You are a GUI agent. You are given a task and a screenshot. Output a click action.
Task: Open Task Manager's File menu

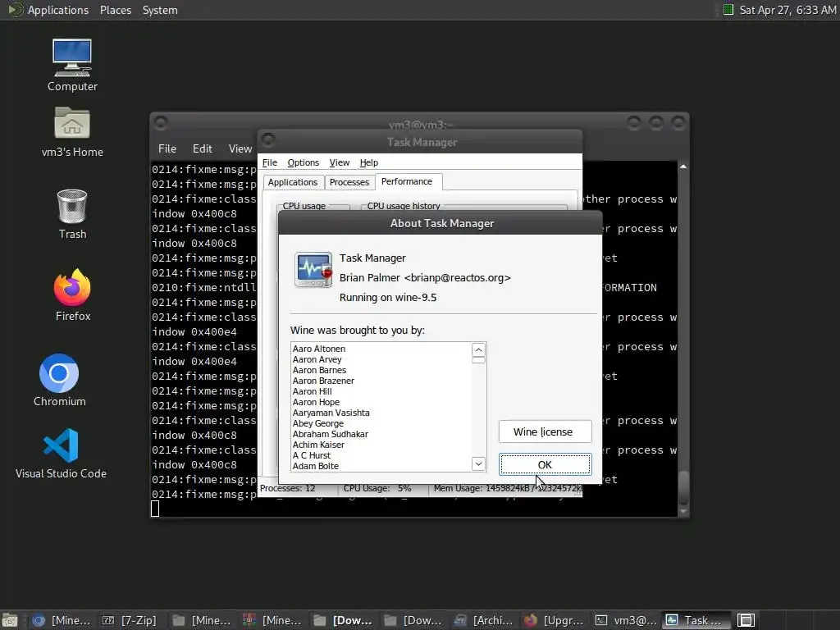[269, 162]
